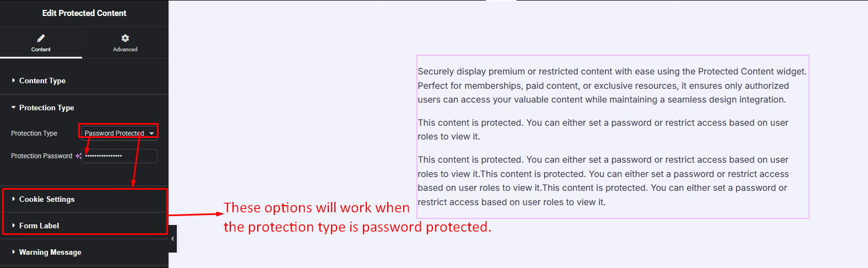This screenshot has height=268, width=868.
Task: Click the Content tab pencil icon
Action: (41, 38)
